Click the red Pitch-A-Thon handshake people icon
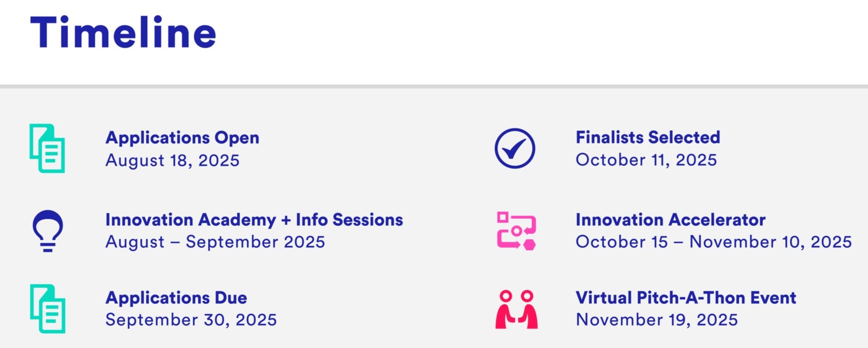The height and width of the screenshot is (348, 868). (x=516, y=309)
